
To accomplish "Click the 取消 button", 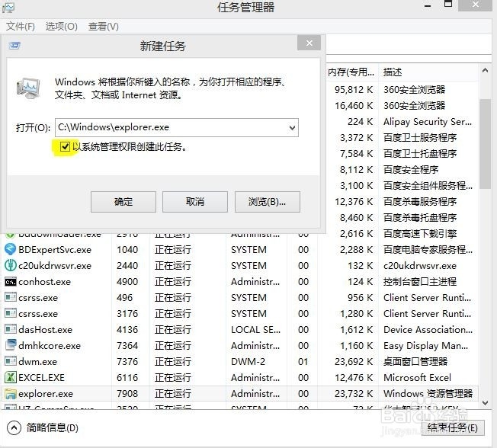I will coord(195,202).
